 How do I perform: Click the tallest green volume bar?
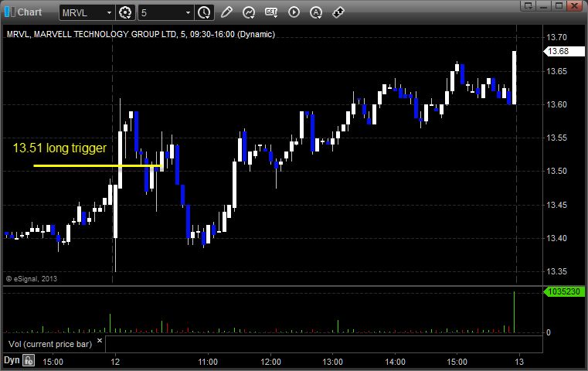pos(514,311)
